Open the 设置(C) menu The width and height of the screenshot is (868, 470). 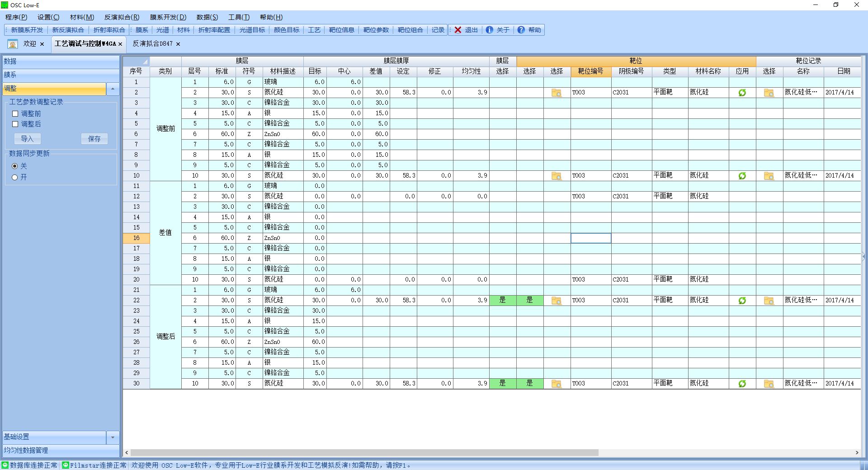pyautogui.click(x=48, y=17)
